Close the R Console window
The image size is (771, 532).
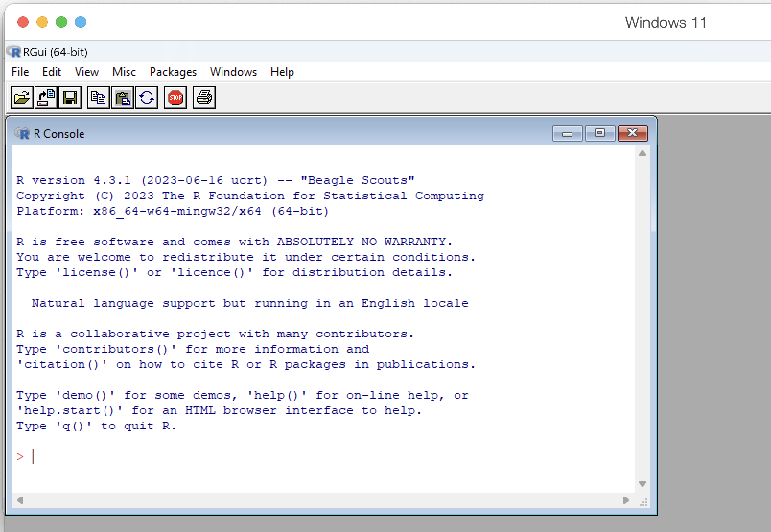pyautogui.click(x=633, y=133)
